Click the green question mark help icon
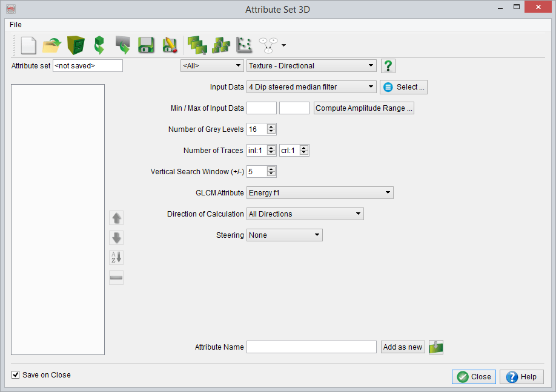 coord(388,66)
